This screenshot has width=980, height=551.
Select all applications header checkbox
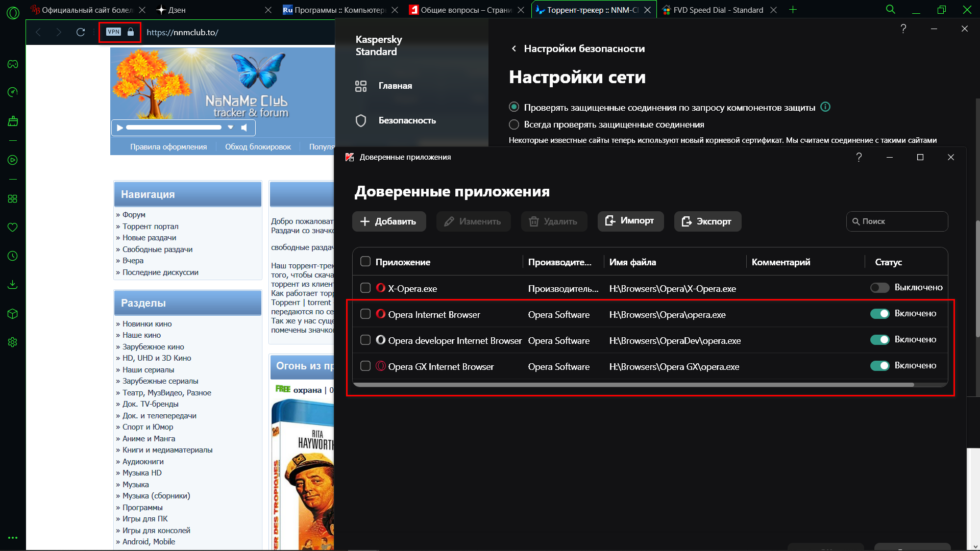(x=365, y=262)
